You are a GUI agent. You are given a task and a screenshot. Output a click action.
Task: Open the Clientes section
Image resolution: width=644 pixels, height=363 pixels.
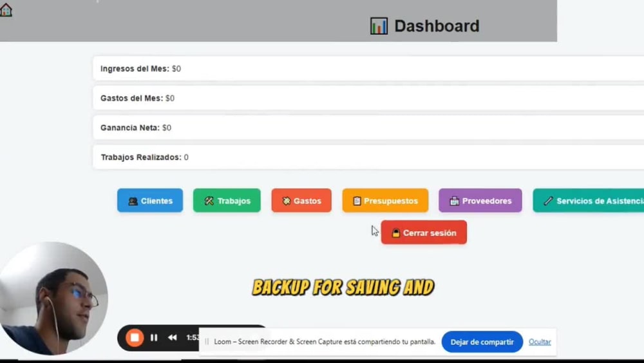[x=150, y=201]
